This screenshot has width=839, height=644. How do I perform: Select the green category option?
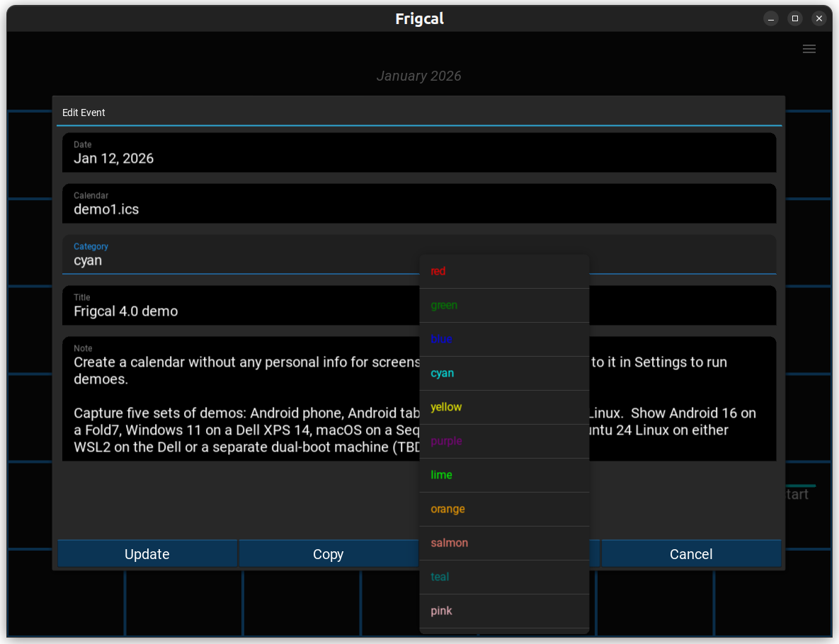pyautogui.click(x=504, y=305)
